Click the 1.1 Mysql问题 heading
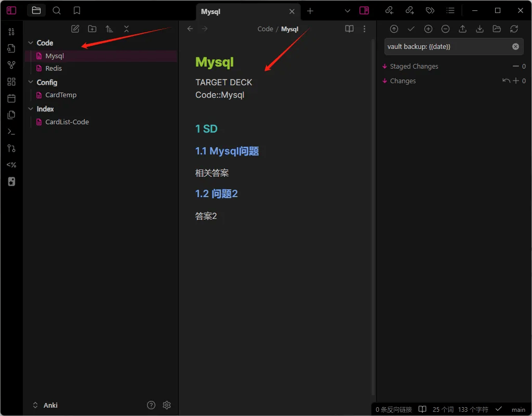The height and width of the screenshot is (416, 532). pyautogui.click(x=227, y=151)
